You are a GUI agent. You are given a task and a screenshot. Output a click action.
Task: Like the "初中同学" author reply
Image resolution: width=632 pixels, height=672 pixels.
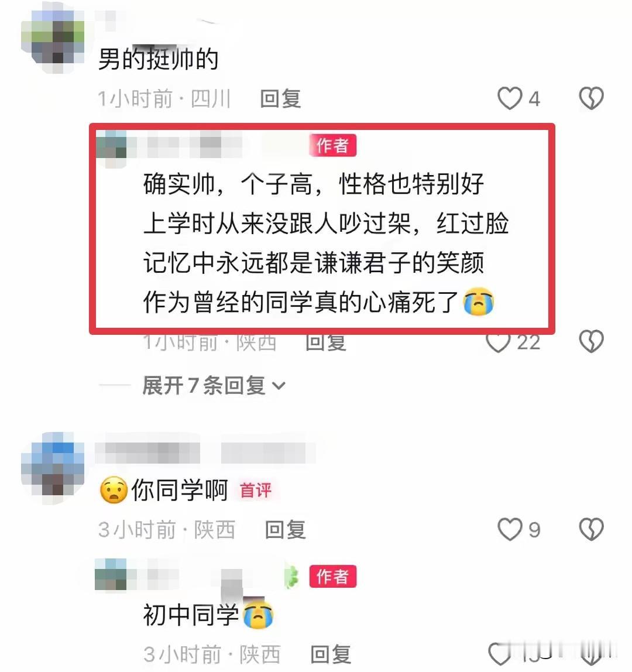pyautogui.click(x=500, y=655)
